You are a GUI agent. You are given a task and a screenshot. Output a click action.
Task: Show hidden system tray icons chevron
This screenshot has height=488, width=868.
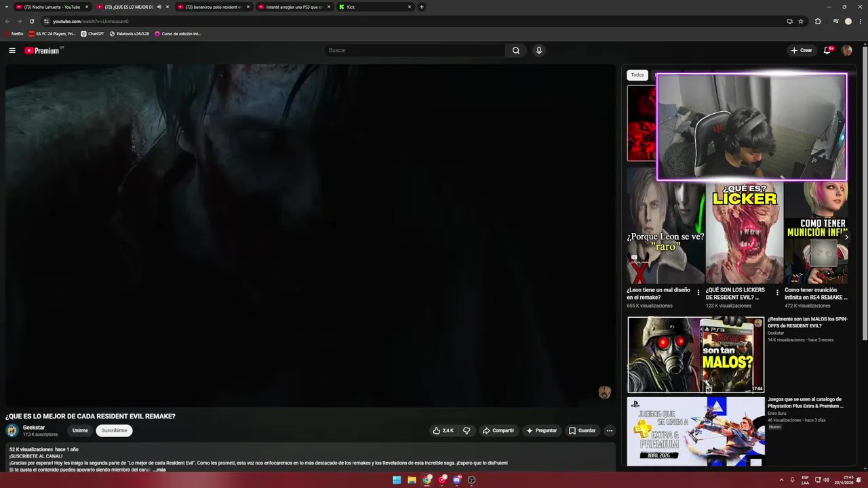tap(781, 480)
